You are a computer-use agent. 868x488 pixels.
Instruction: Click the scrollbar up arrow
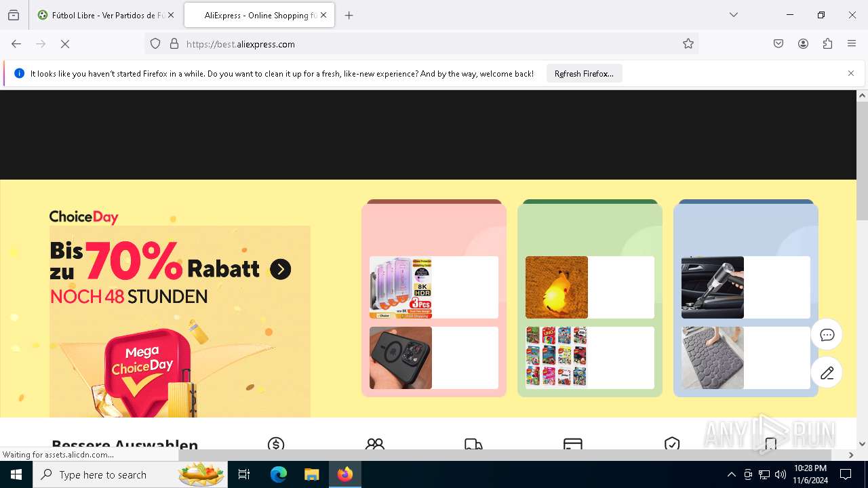(x=862, y=96)
